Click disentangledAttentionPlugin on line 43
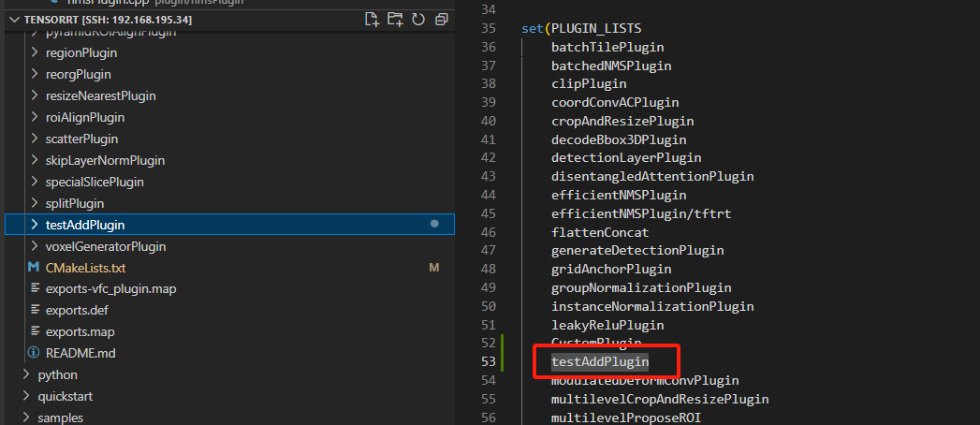980x425 pixels. pos(652,177)
